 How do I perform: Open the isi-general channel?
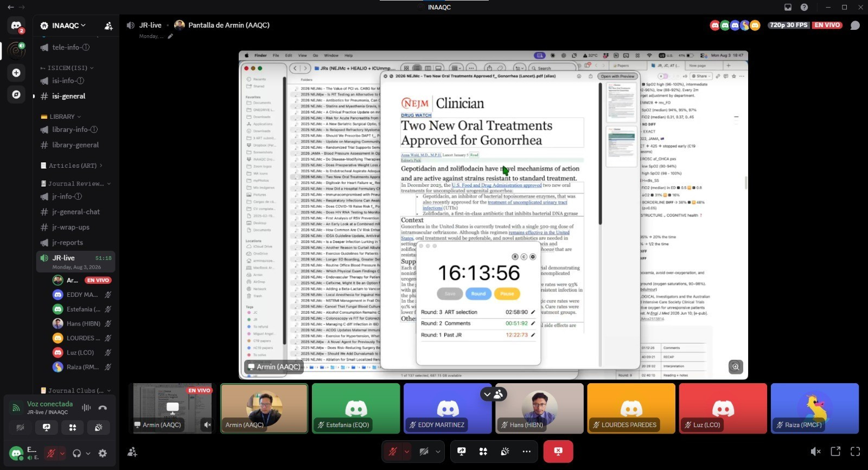(x=76, y=96)
